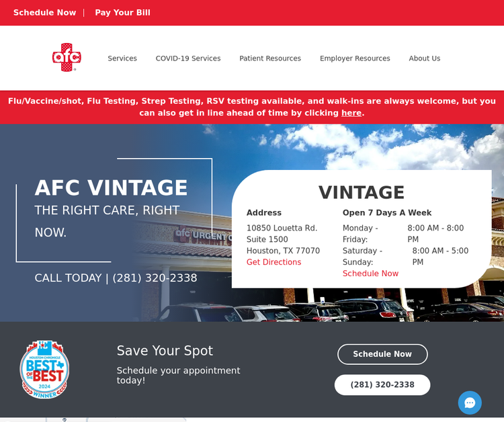Select the About Us menu item

425,58
